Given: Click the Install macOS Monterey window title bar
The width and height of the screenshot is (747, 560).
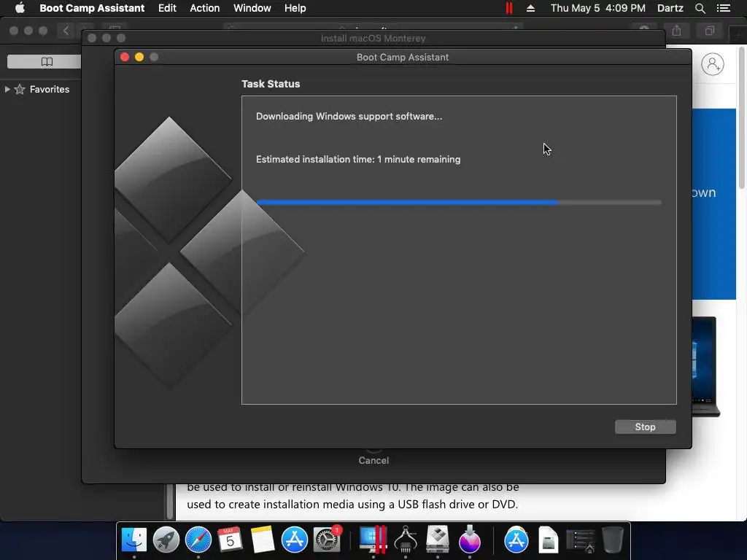Looking at the screenshot, I should [x=373, y=38].
